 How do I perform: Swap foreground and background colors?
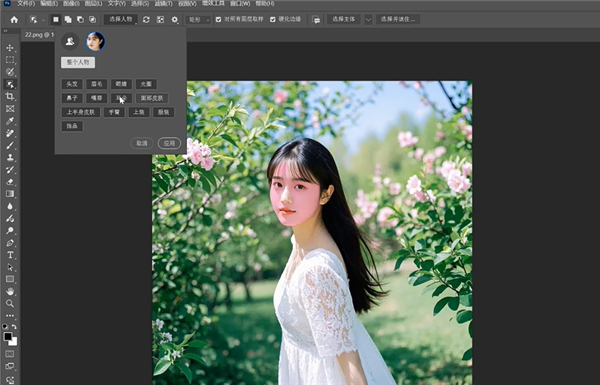click(14, 326)
